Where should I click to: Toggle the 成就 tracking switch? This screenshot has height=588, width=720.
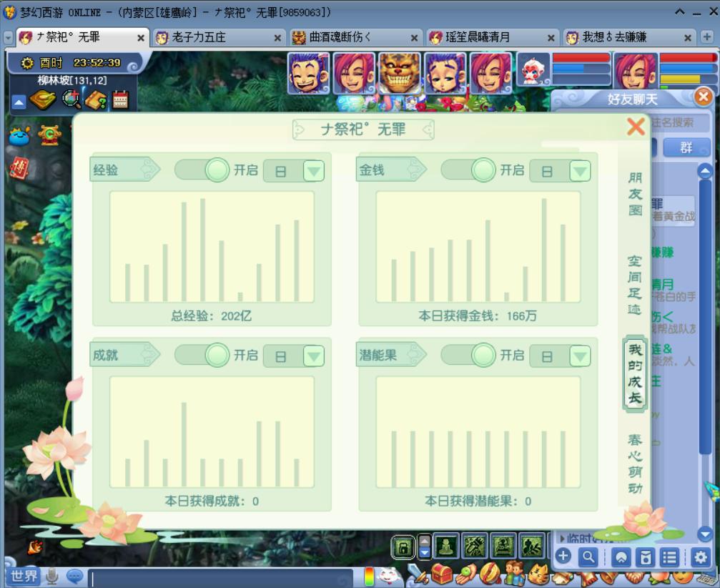pyautogui.click(x=202, y=355)
